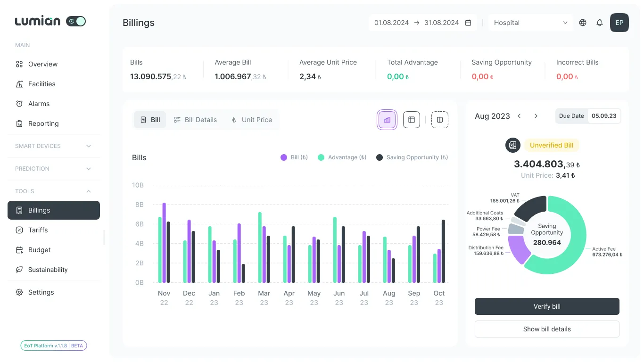Screen dimensions: 644x362
Task: Go to previous month arrow
Action: [x=519, y=116]
